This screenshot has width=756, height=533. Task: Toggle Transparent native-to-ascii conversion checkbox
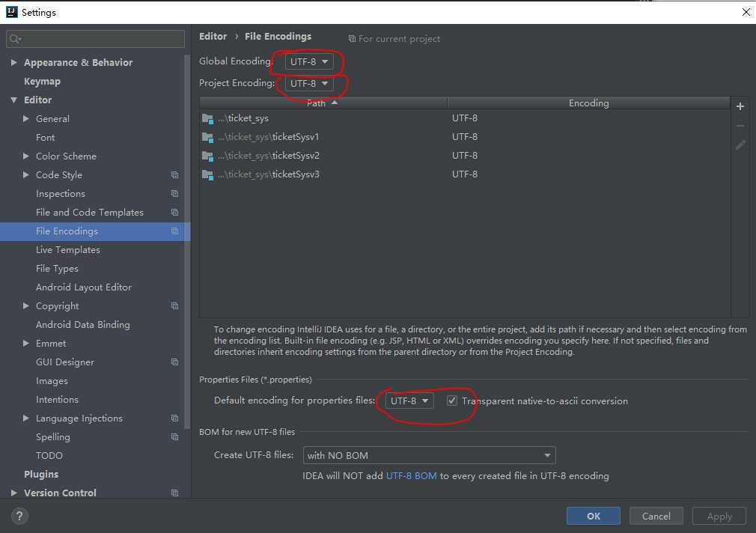(452, 400)
